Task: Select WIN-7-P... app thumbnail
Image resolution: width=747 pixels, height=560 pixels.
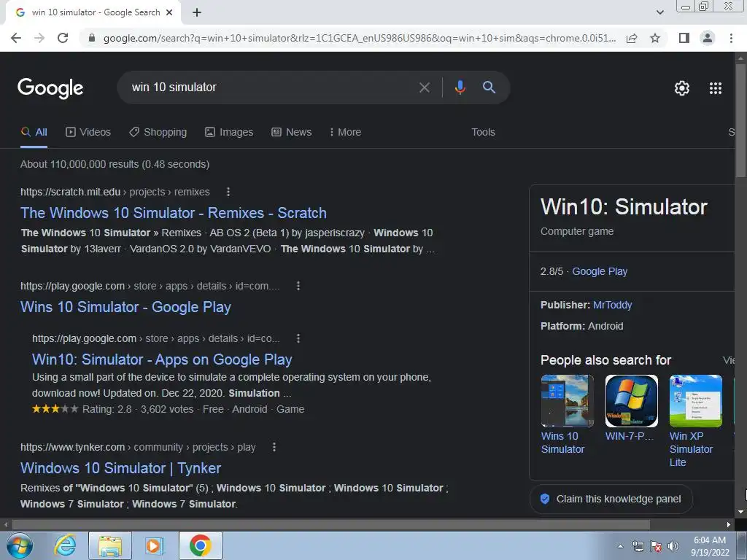Action: [x=631, y=401]
